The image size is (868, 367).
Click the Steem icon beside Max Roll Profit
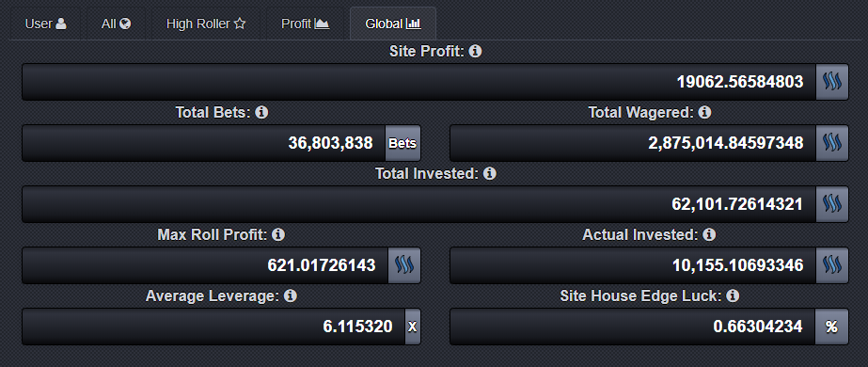(x=404, y=265)
